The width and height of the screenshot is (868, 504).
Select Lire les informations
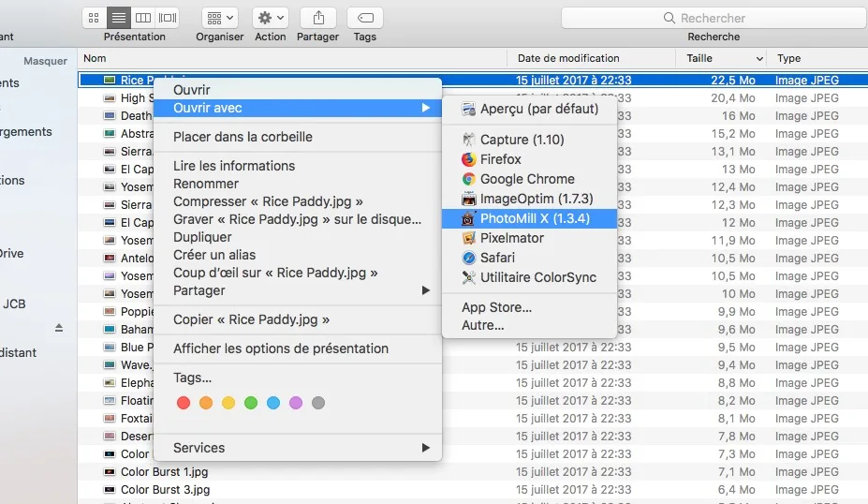(298, 166)
